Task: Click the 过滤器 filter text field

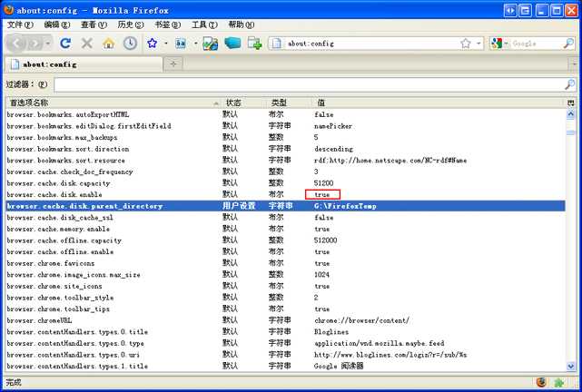Action: (x=308, y=84)
